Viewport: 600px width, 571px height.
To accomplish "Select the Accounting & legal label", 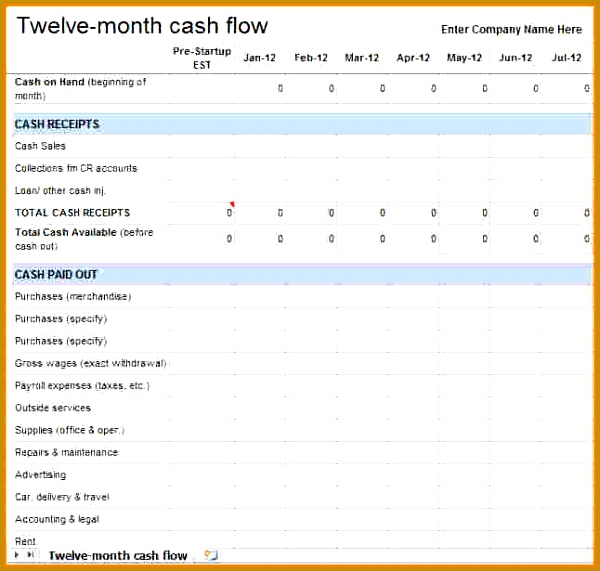I will coord(57,519).
